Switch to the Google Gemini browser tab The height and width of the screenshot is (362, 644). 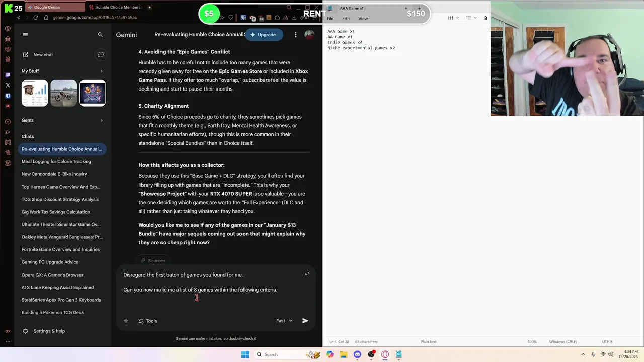(x=55, y=7)
